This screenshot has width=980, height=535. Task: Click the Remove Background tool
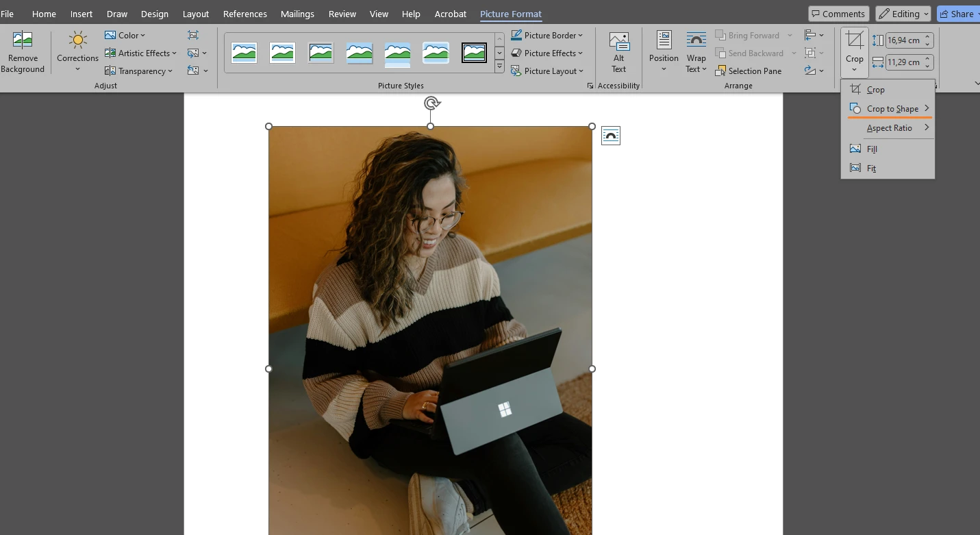(23, 52)
